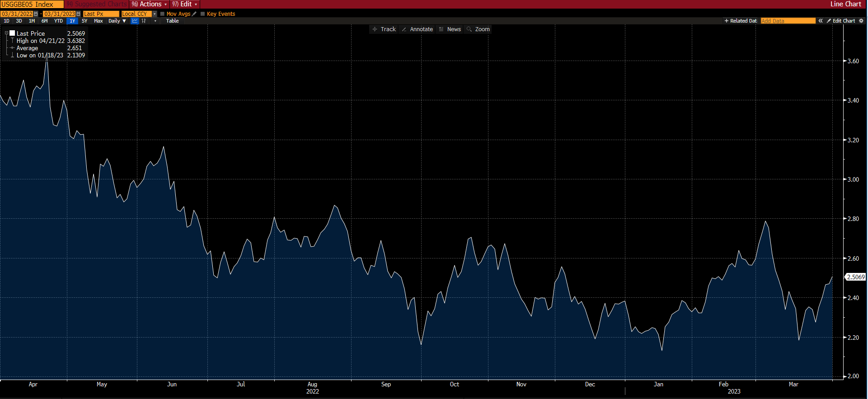Enable the Mov Avgs checkbox
This screenshot has height=399, width=868.
163,14
